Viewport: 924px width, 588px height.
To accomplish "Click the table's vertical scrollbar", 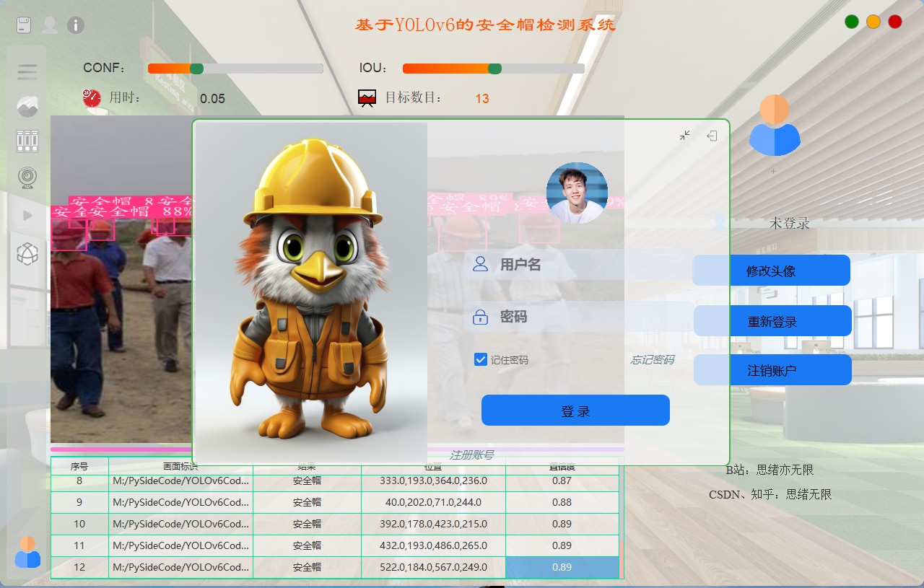I will click(622, 518).
